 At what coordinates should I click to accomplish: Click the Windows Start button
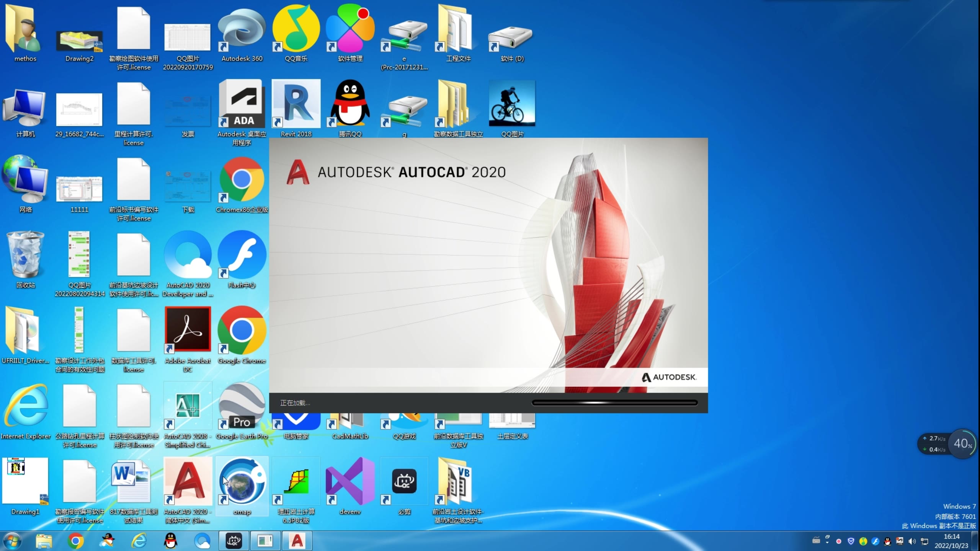12,541
